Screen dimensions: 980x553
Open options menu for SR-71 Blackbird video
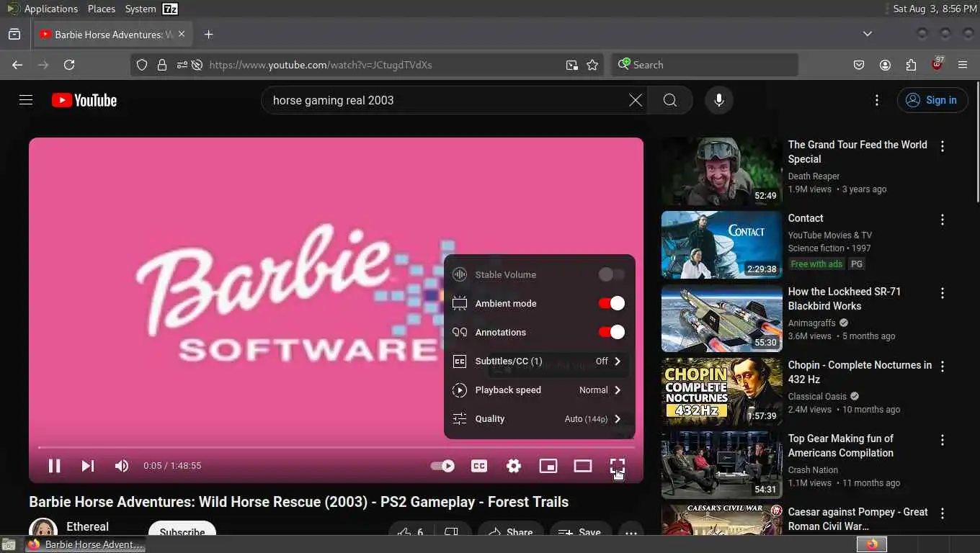[943, 293]
